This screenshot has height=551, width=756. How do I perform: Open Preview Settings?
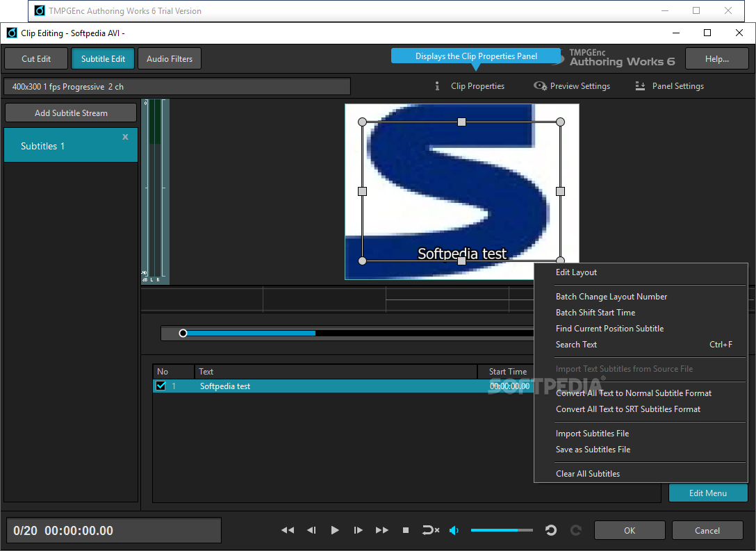[572, 85]
